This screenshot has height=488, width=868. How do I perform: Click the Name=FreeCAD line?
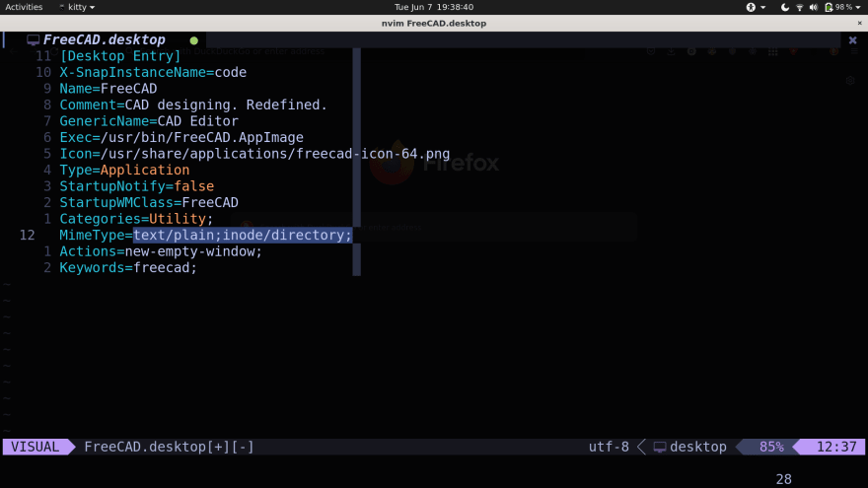(108, 89)
